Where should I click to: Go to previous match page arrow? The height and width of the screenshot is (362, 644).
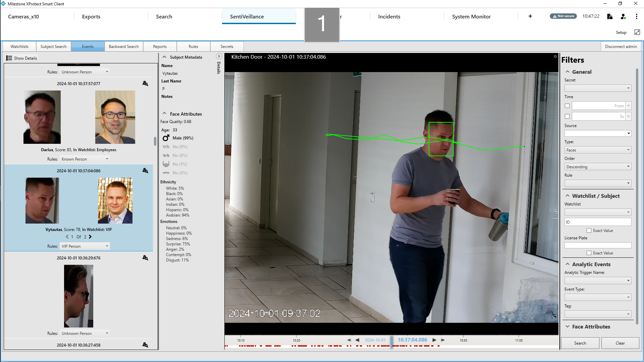(x=67, y=237)
